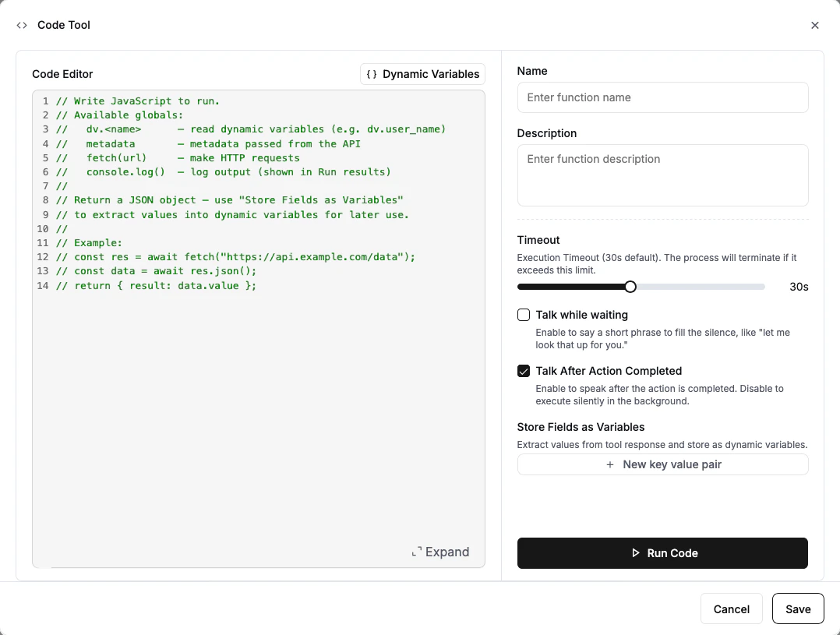Click the curly braces icon on Dynamic Variables button

click(x=372, y=74)
